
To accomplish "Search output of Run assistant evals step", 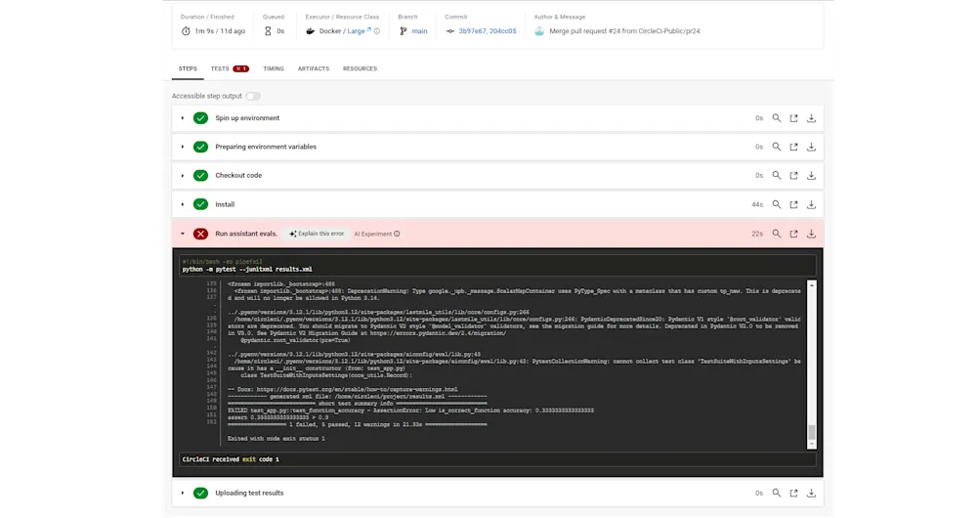I will (776, 234).
